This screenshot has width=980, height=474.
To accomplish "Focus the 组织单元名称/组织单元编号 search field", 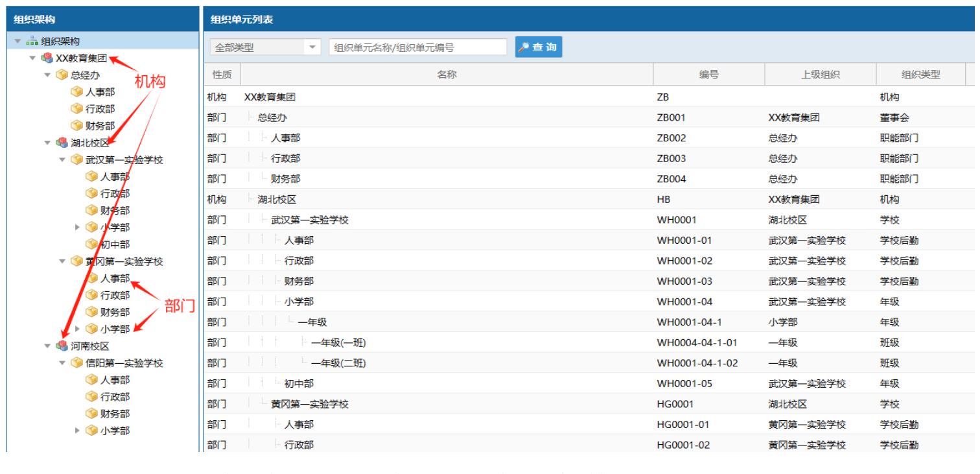I will (418, 47).
